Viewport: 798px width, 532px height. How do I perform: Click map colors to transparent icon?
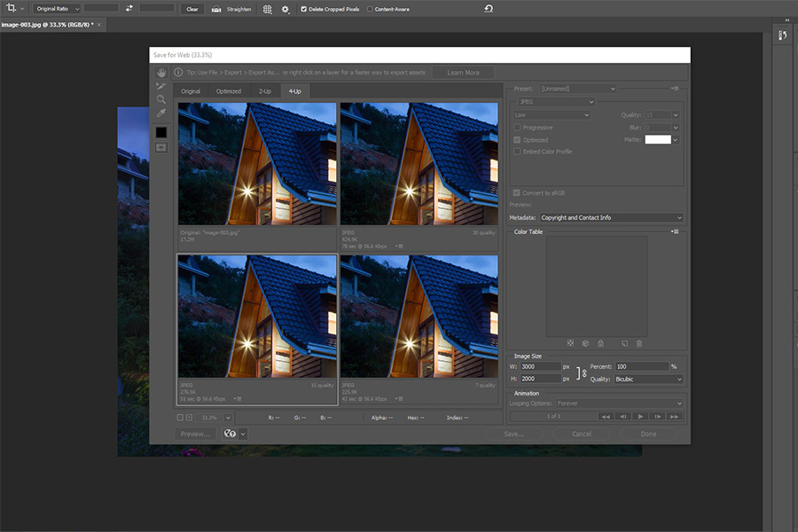point(570,344)
